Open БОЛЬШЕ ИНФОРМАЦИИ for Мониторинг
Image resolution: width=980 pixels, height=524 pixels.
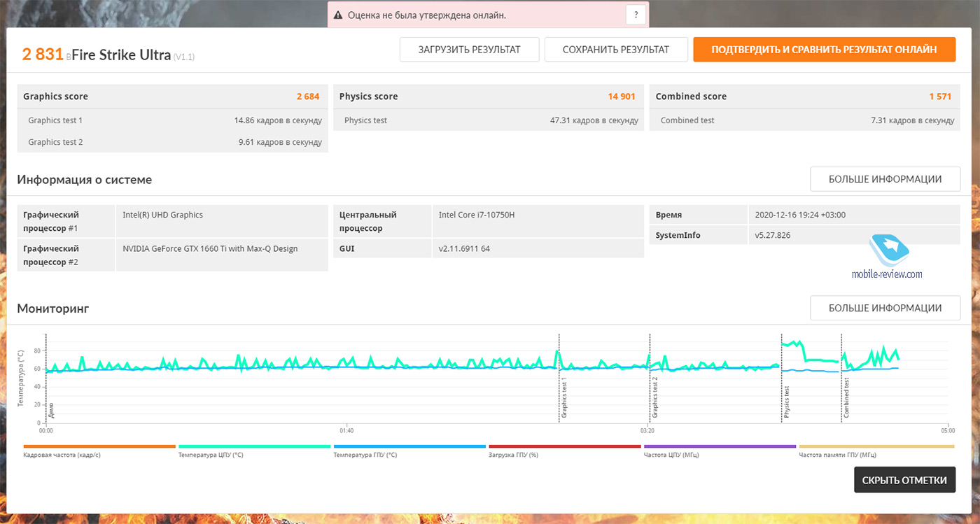click(x=885, y=308)
